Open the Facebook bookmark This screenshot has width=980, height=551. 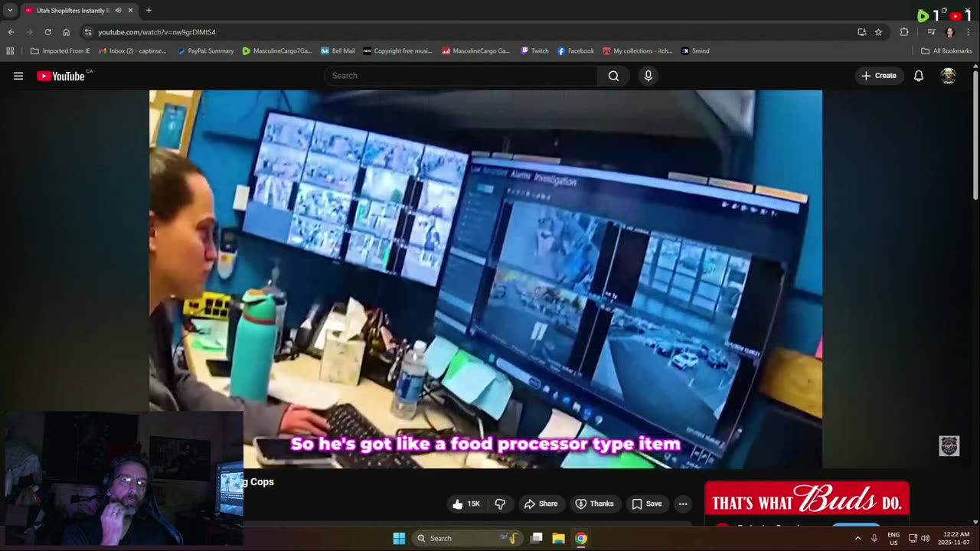576,51
